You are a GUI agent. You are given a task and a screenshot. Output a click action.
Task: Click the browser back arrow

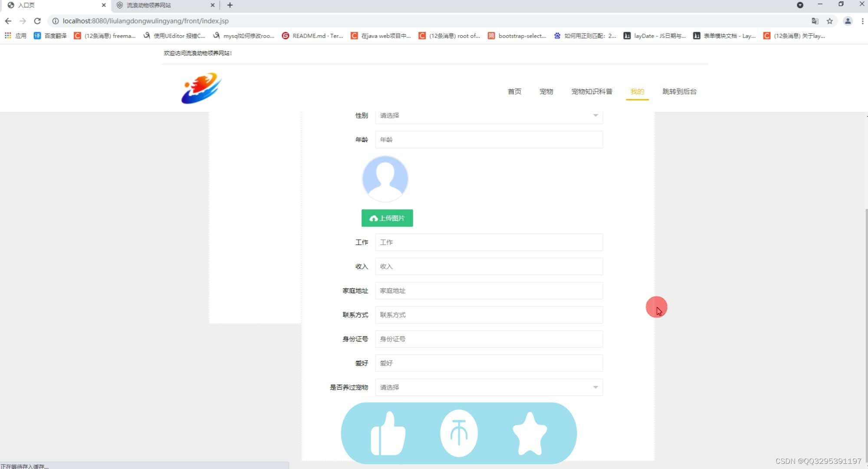[8, 21]
